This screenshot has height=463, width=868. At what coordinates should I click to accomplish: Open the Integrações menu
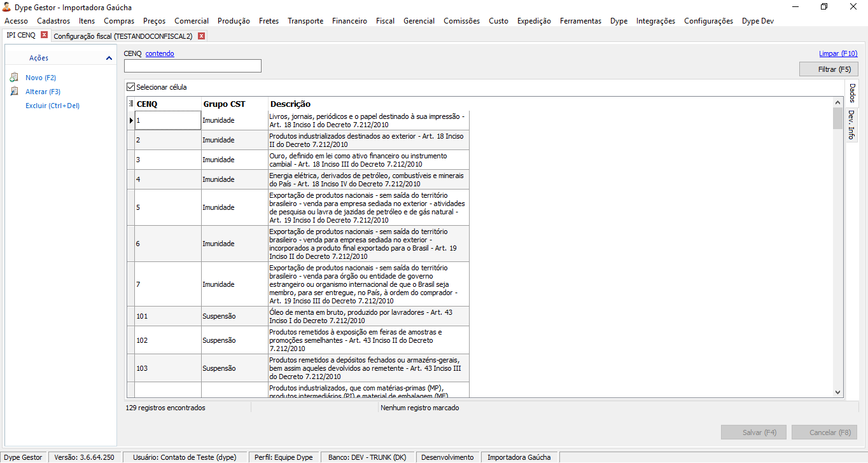pos(655,21)
